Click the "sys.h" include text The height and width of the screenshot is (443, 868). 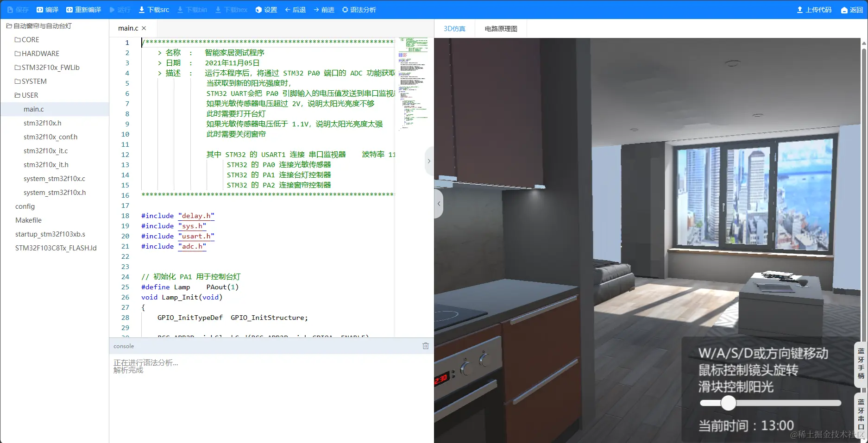[192, 226]
